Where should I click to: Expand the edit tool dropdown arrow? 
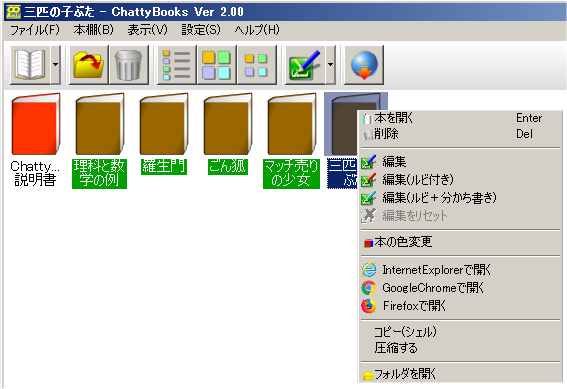click(331, 65)
